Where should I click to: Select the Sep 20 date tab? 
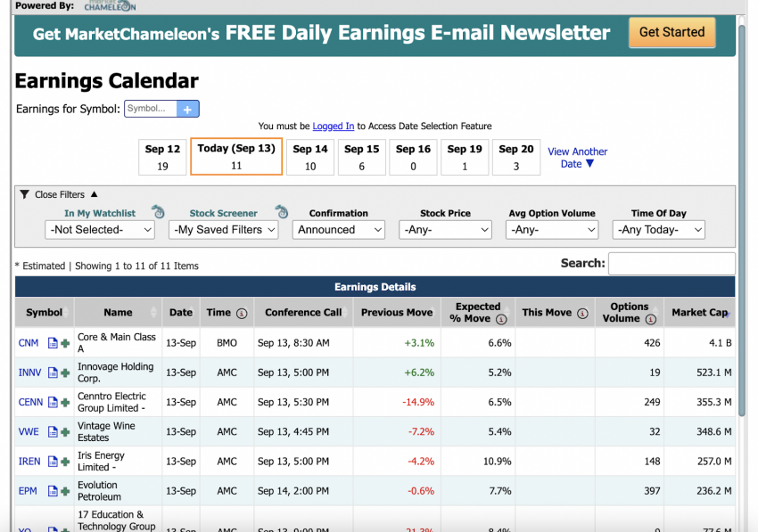(516, 158)
